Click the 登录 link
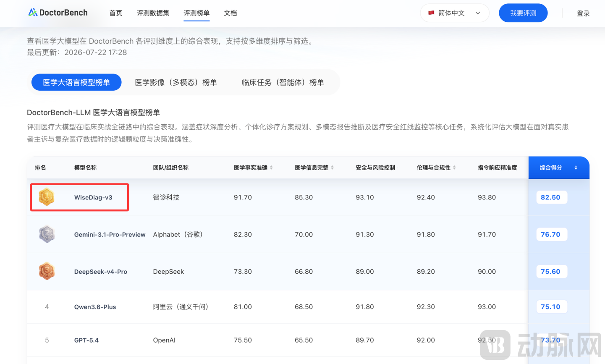The height and width of the screenshot is (364, 605). click(x=583, y=13)
